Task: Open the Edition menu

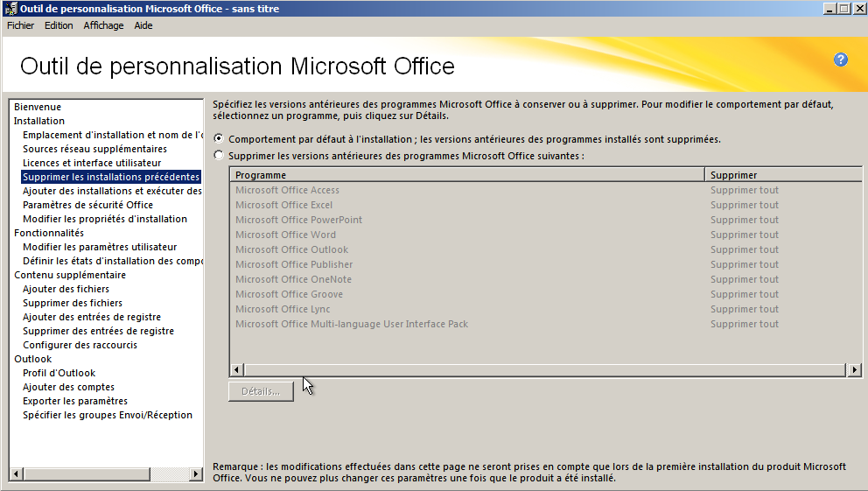Action: click(59, 25)
